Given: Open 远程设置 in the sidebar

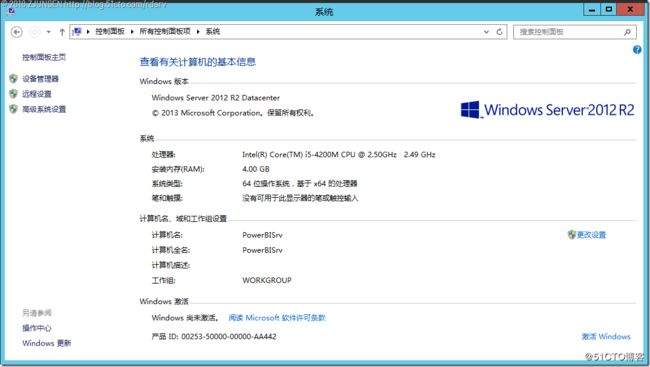Looking at the screenshot, I should (x=36, y=94).
